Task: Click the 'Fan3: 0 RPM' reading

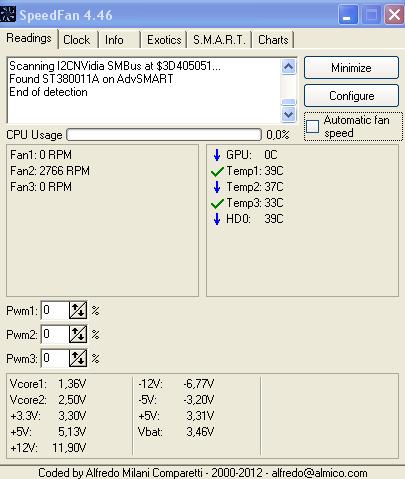Action: pos(41,187)
